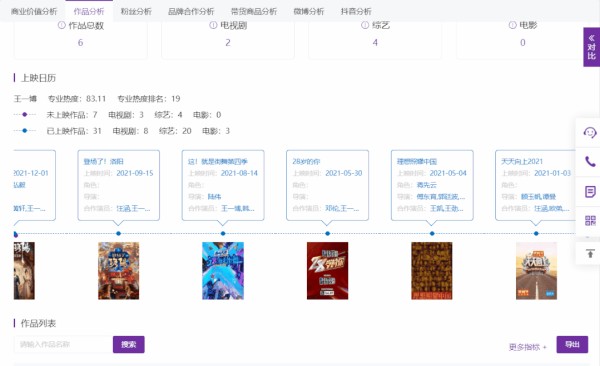Click info icon beside 电影

pyautogui.click(x=512, y=25)
